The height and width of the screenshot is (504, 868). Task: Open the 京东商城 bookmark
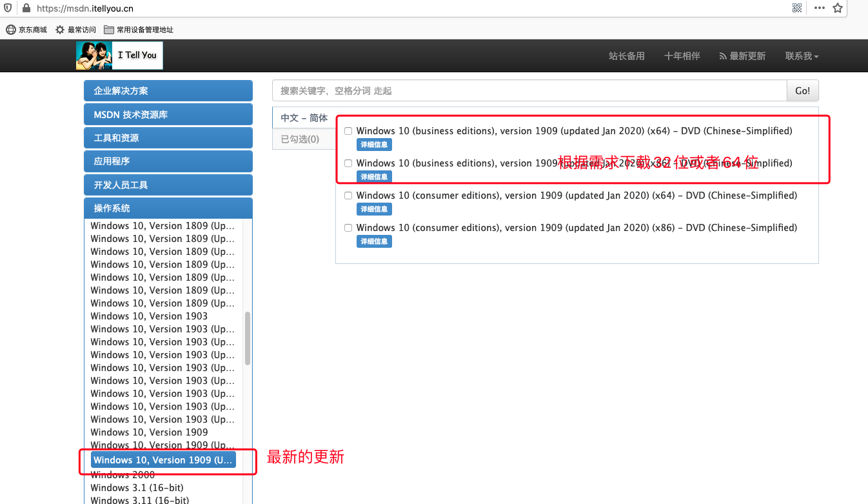[26, 30]
